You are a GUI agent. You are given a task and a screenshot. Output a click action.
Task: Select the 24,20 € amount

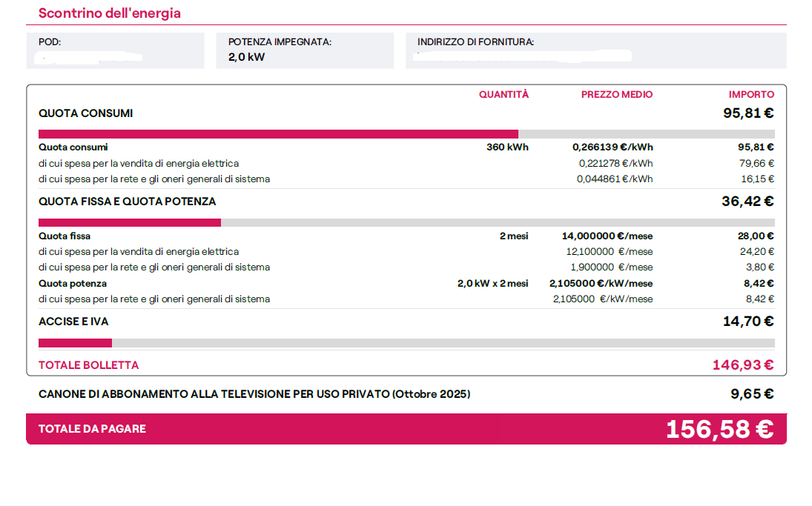(756, 251)
